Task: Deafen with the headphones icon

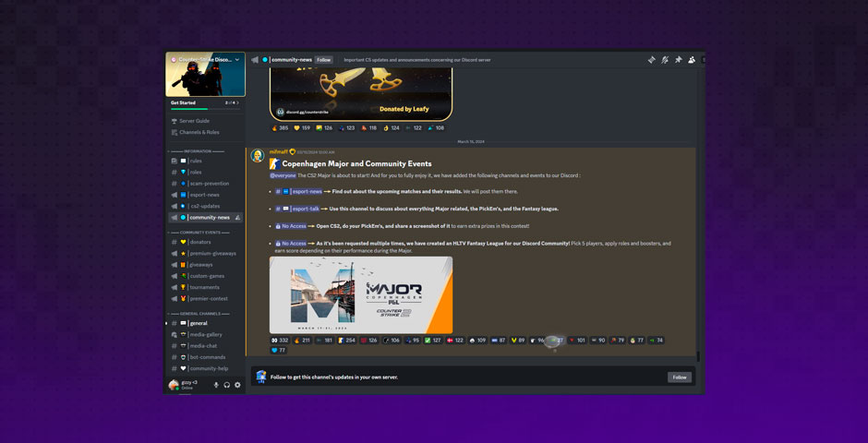Action: coord(226,385)
